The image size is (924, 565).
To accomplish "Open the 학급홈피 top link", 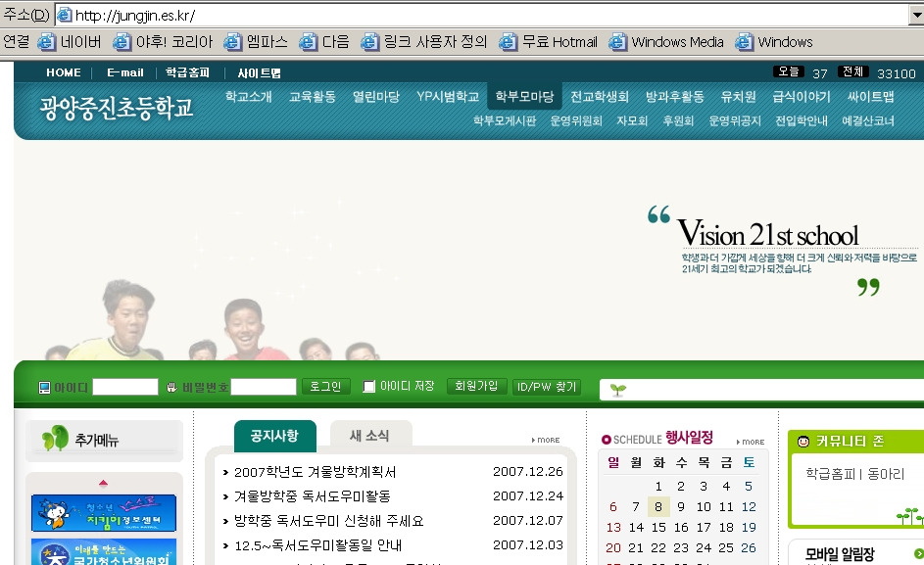I will [187, 72].
